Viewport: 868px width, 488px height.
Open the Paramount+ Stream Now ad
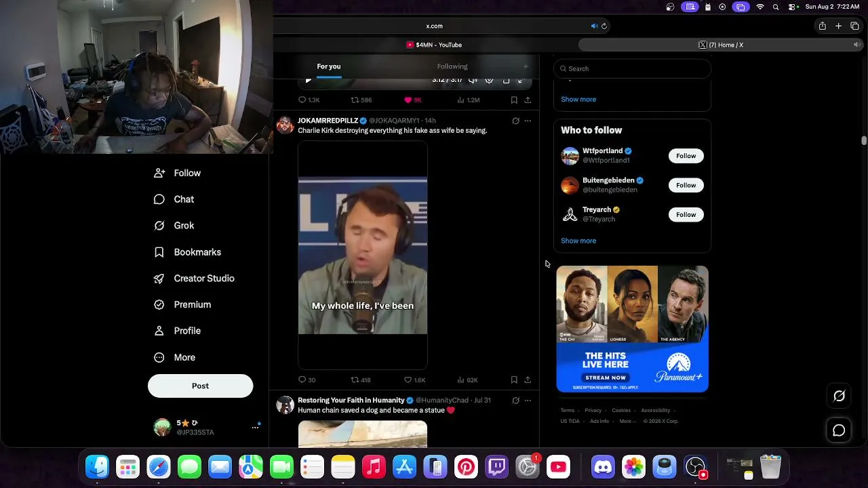coord(633,329)
